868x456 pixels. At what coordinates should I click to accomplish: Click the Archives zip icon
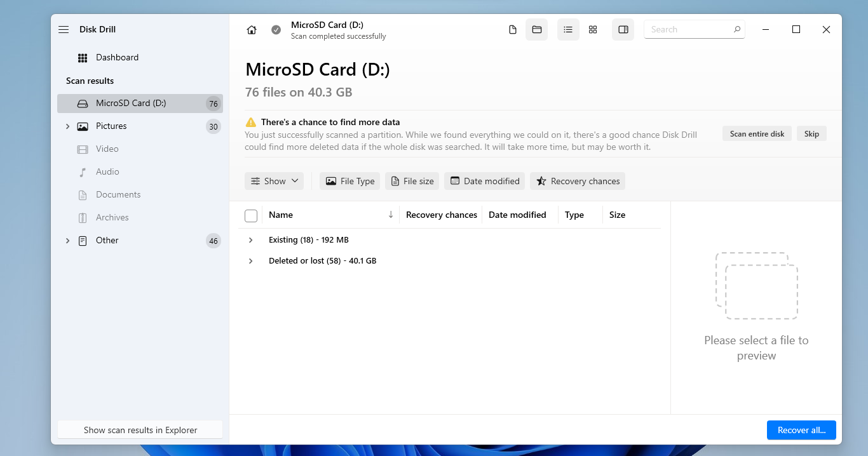[83, 218]
